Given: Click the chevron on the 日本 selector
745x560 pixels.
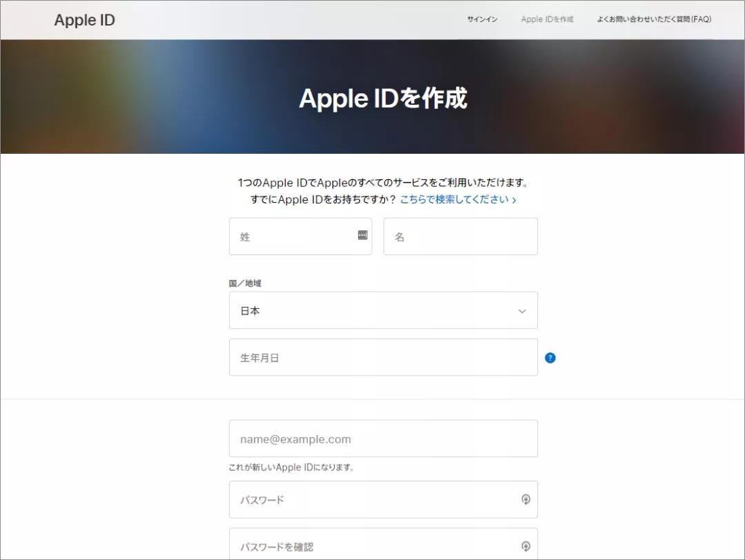Looking at the screenshot, I should pos(522,311).
